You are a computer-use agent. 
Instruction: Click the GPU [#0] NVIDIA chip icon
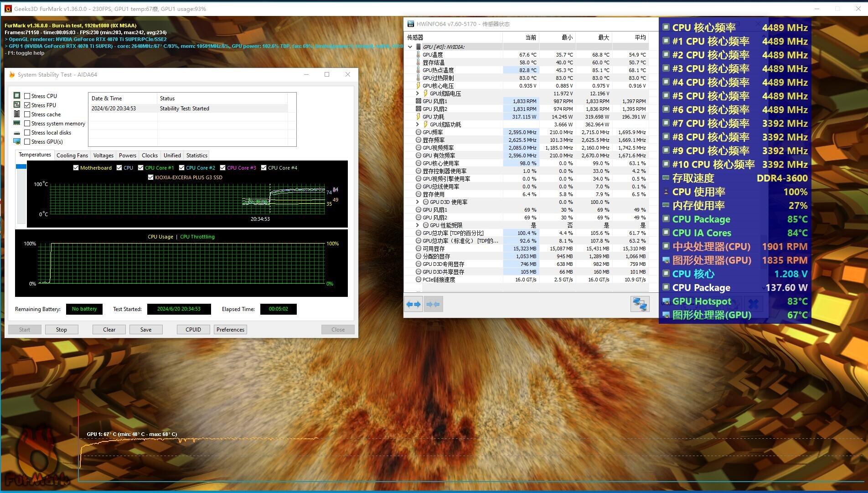point(418,47)
